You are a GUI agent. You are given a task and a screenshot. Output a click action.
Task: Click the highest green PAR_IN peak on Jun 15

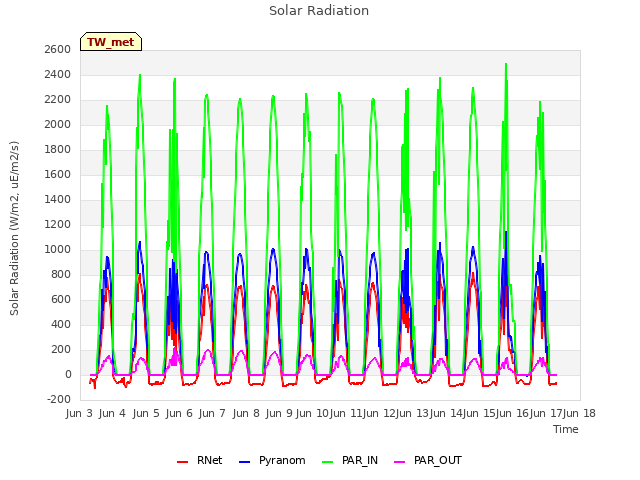click(x=506, y=64)
